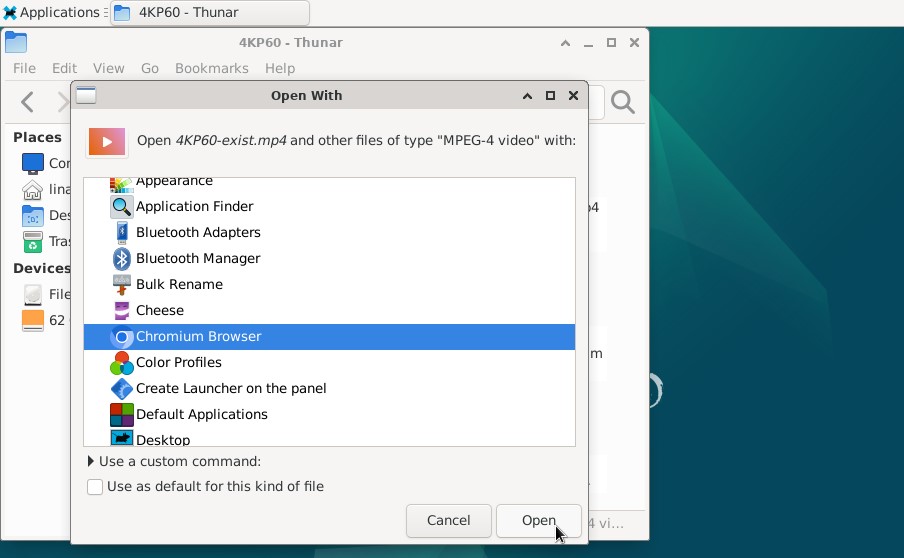Click the search magnifier in Thunar toolbar
The width and height of the screenshot is (904, 558).
click(x=622, y=102)
